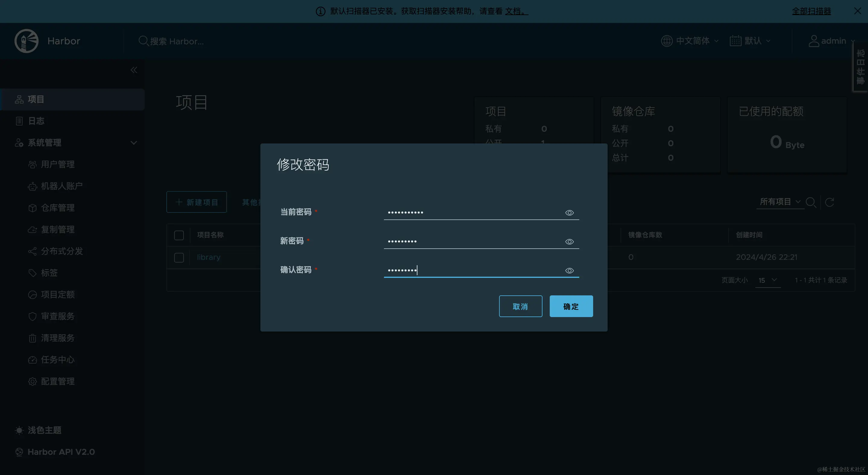Collapse the 系统管理 menu chevron
Screen dimensions: 868x475
point(134,143)
